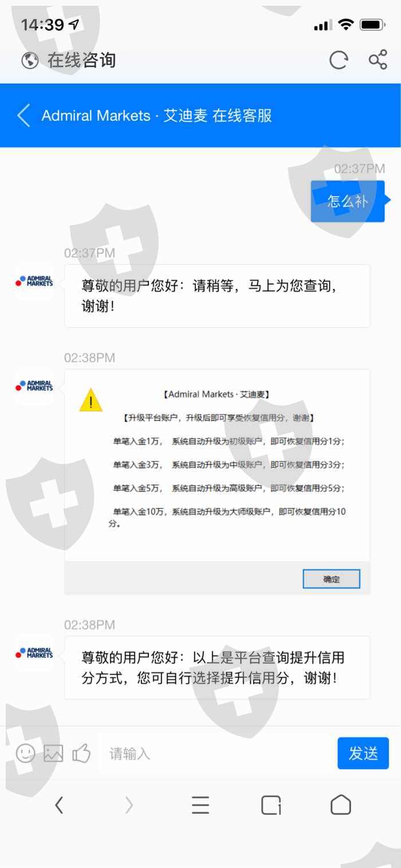Image resolution: width=401 pixels, height=868 pixels.
Task: Open the emoji picker smiley icon
Action: 25,753
